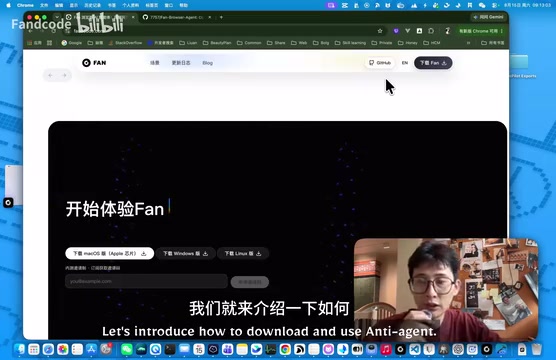Screen dimensions: 556x360
Task: Open the 窗口 menu
Action: coord(169,5)
